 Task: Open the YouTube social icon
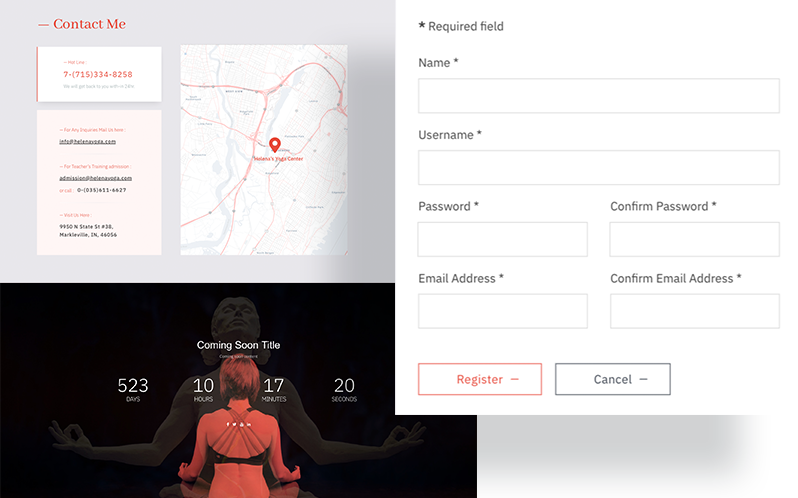point(241,424)
